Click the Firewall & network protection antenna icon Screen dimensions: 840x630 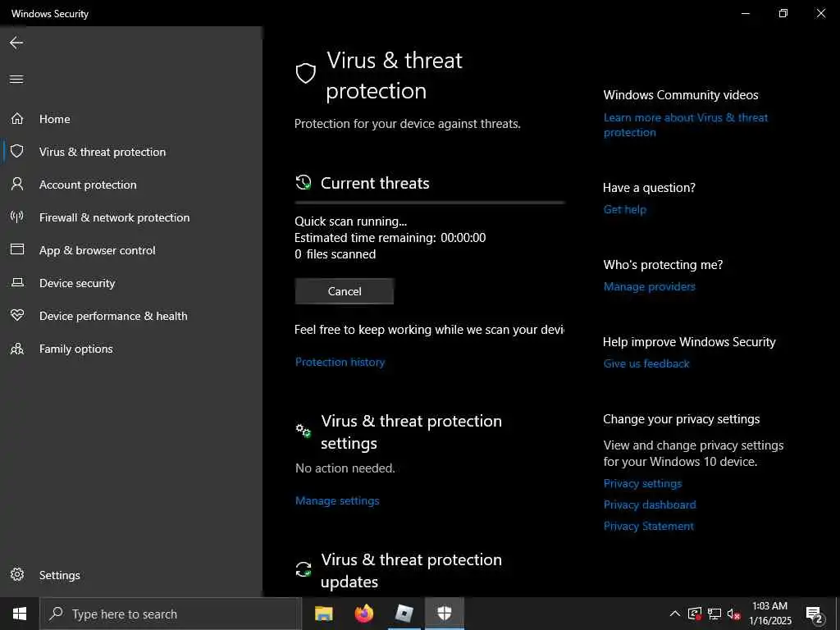coord(16,217)
